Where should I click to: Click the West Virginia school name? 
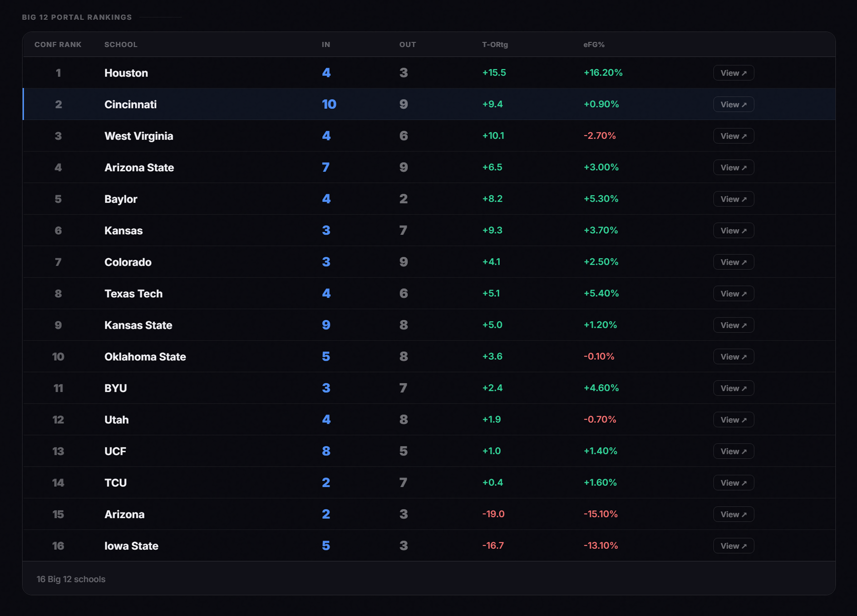[x=139, y=136]
